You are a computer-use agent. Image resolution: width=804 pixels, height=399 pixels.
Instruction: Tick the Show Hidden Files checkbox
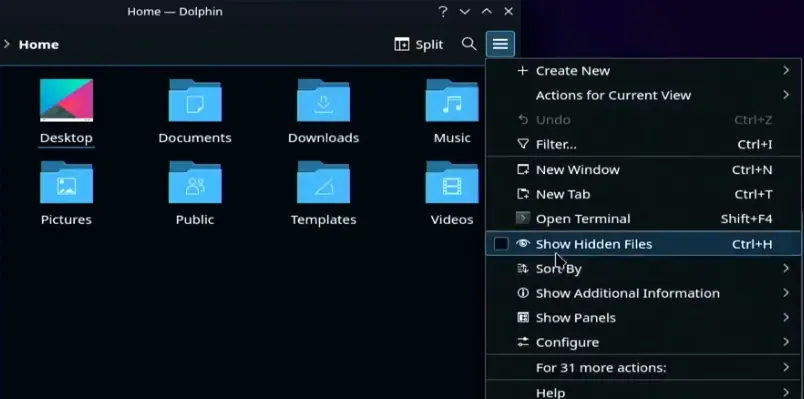(501, 244)
